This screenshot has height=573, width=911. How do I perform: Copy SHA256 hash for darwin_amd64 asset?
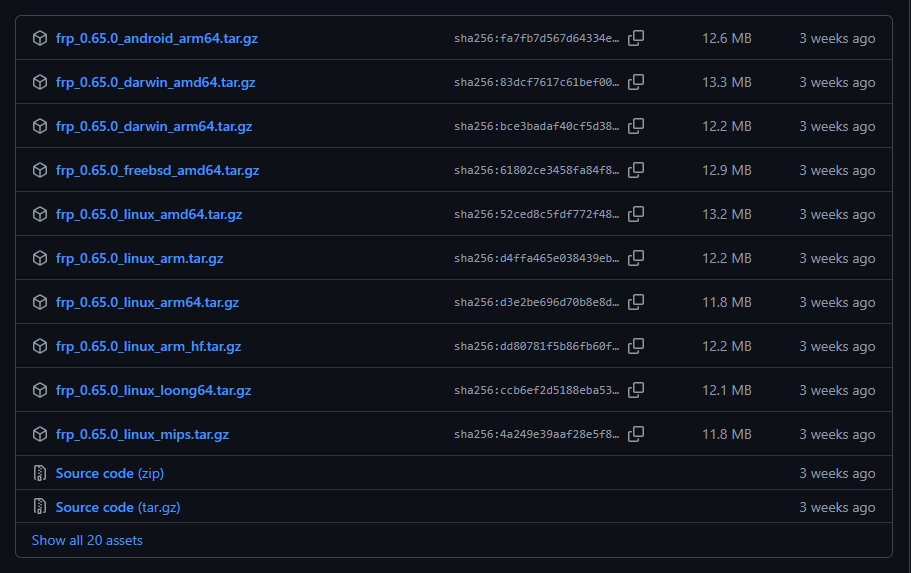click(x=636, y=82)
